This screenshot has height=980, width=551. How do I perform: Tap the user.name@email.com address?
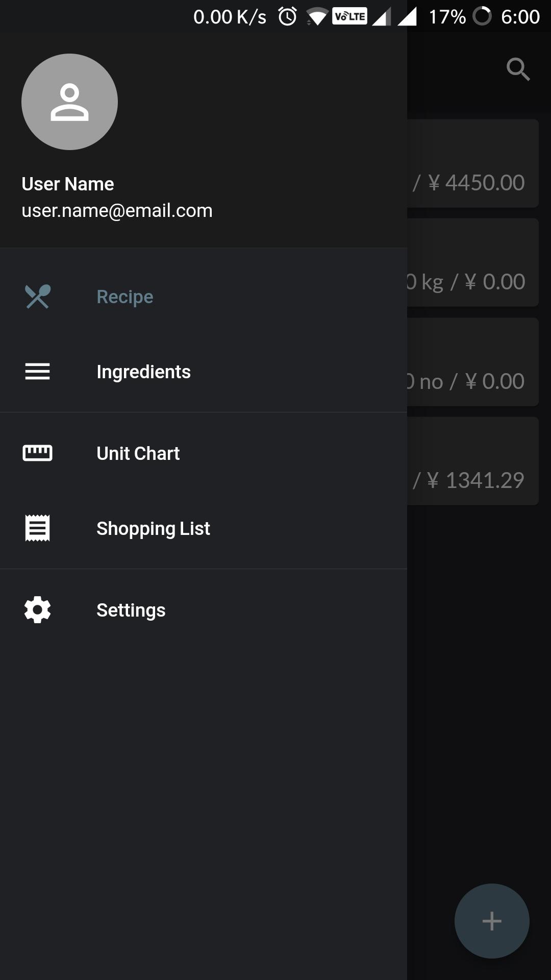click(x=117, y=210)
